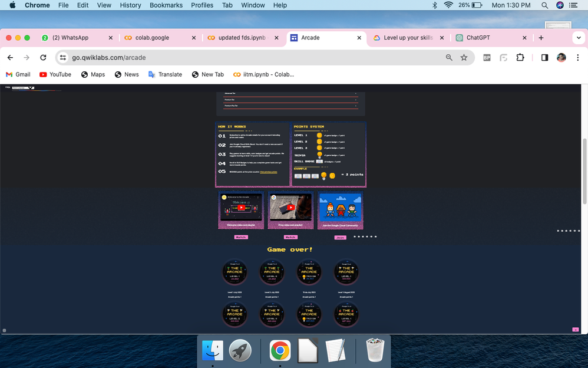
Task: Select the Trivia July 2023 badge
Action: (x=309, y=272)
